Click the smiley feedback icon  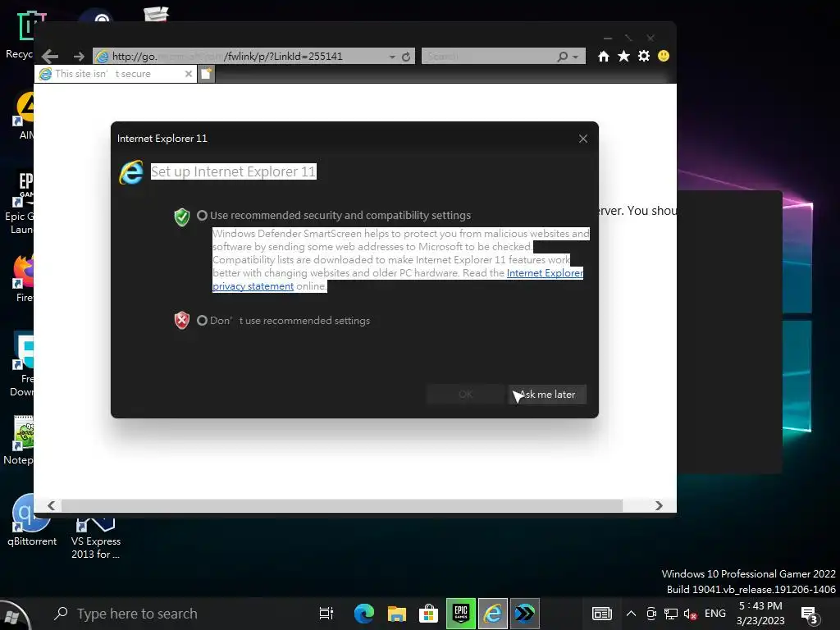pos(663,56)
